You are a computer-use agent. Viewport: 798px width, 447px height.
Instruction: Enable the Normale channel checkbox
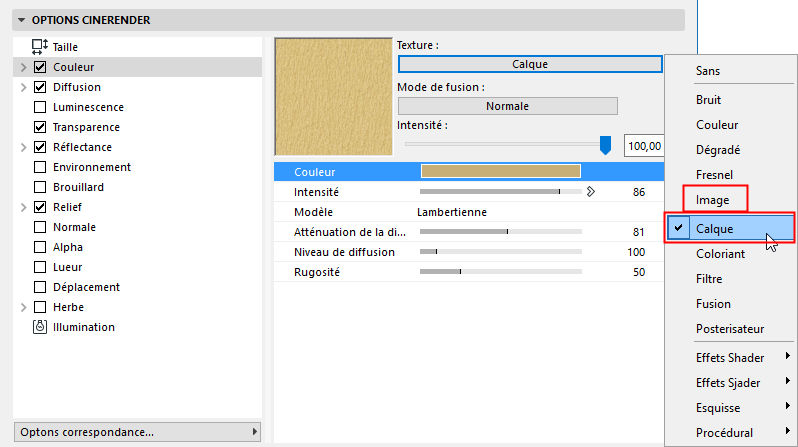(40, 227)
